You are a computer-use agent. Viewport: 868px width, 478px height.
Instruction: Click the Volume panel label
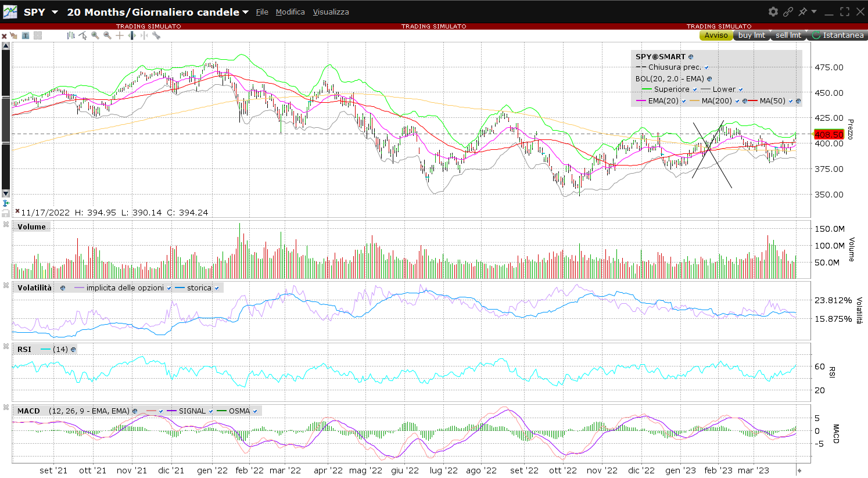[x=31, y=227]
